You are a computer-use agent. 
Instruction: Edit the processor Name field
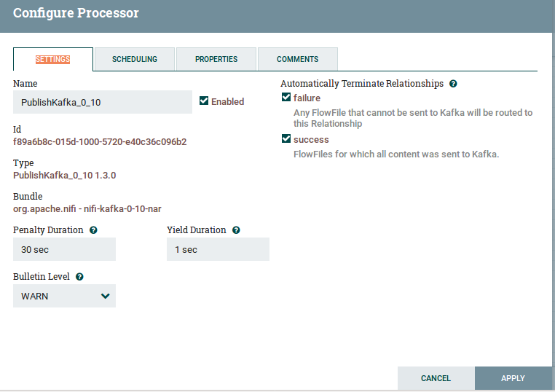tap(103, 102)
